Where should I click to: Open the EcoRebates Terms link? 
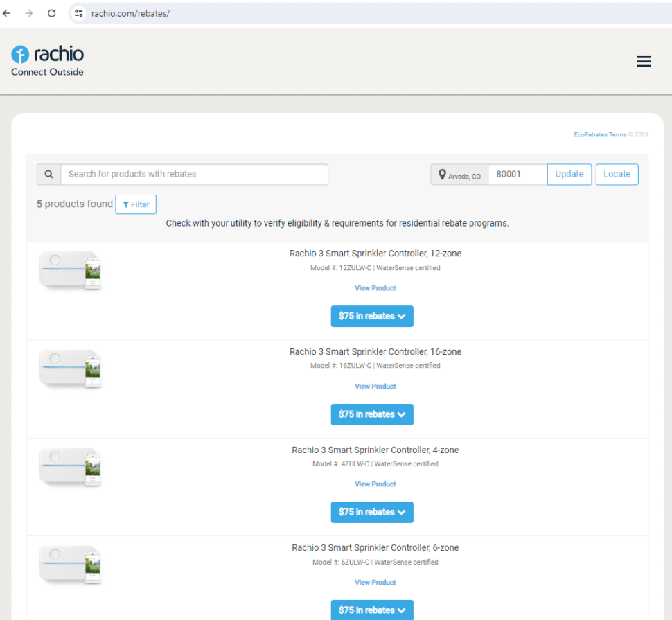pos(599,134)
